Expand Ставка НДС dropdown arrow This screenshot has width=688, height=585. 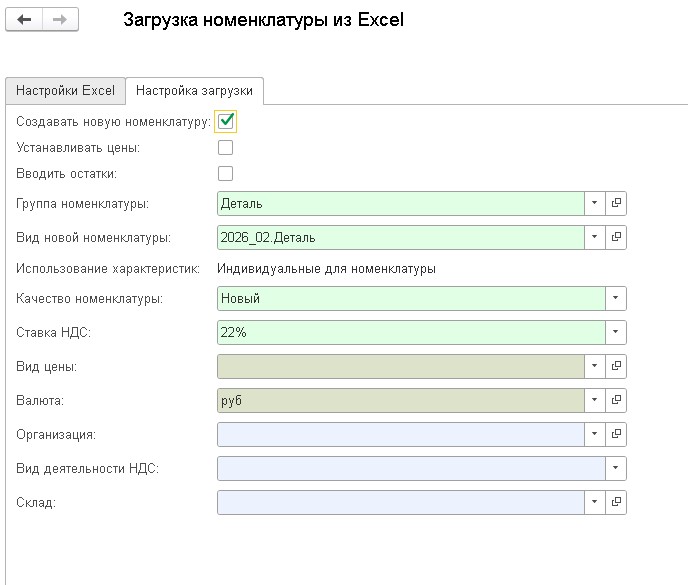click(616, 332)
